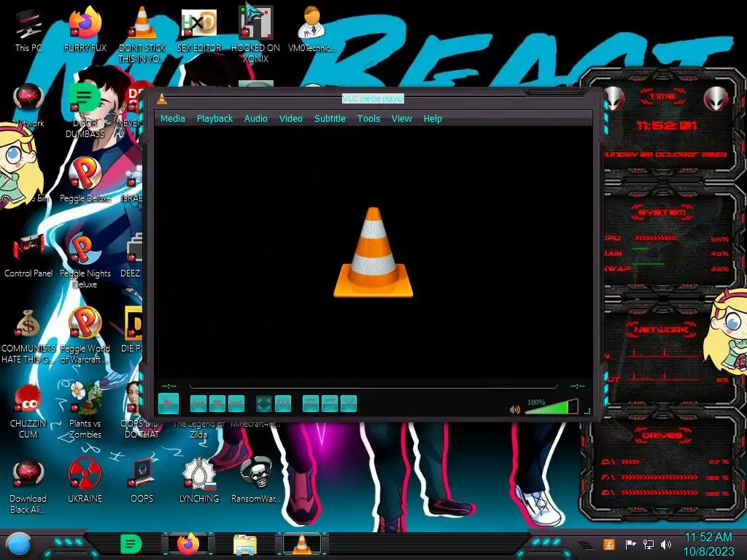Toggle the VLC playlist view
Image resolution: width=747 pixels, height=560 pixels.
coord(311,404)
